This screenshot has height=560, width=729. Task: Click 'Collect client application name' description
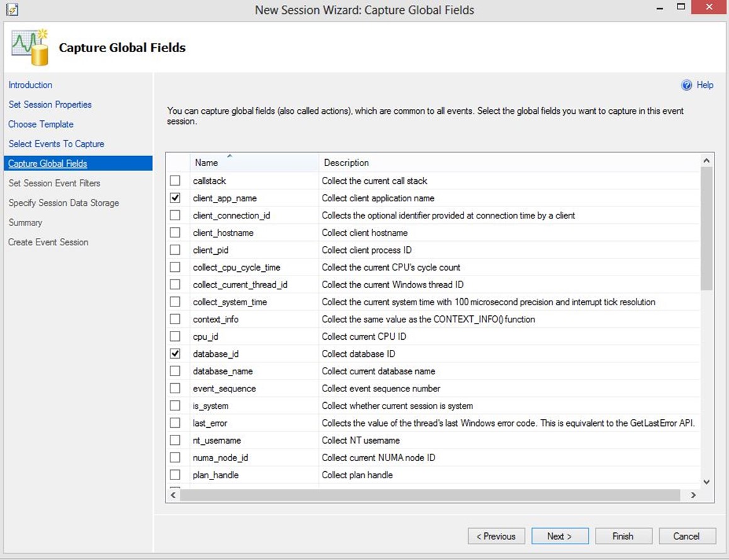[x=378, y=198]
